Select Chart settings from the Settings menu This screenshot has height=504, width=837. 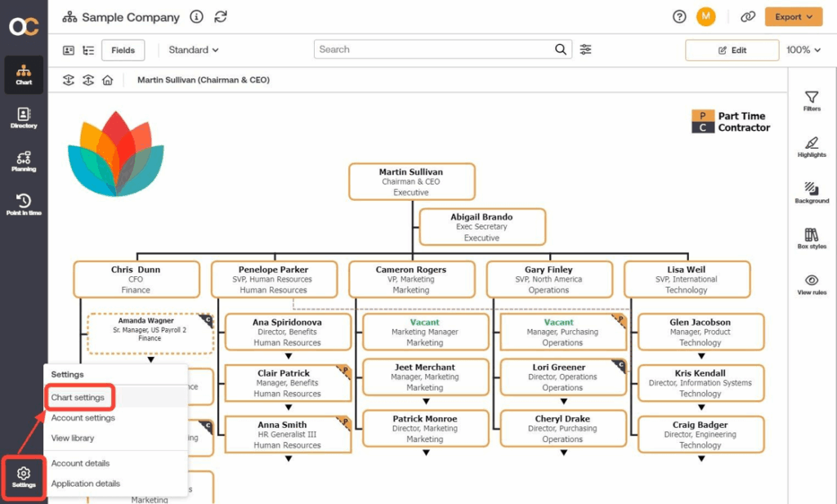point(79,398)
